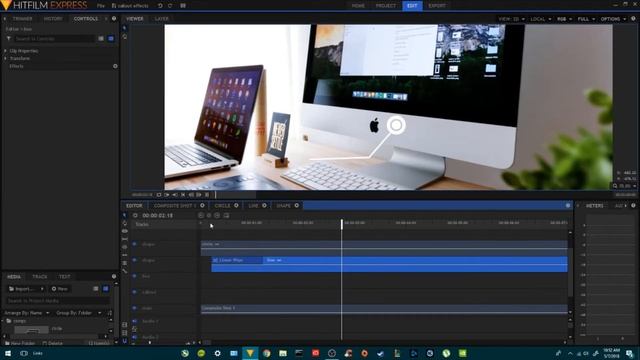
Task: Click the sort order icon beside Group By
Action: [109, 313]
